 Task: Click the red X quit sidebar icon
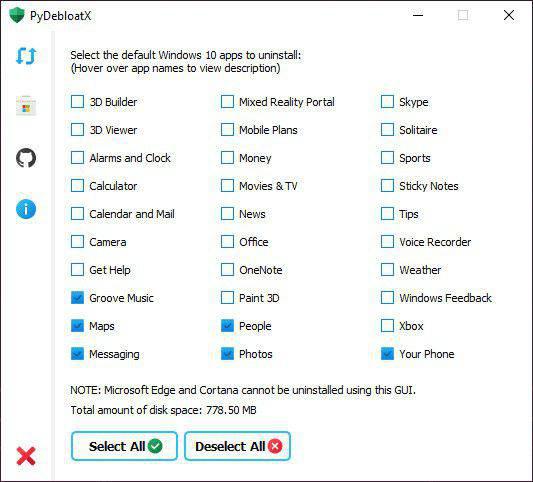26,456
